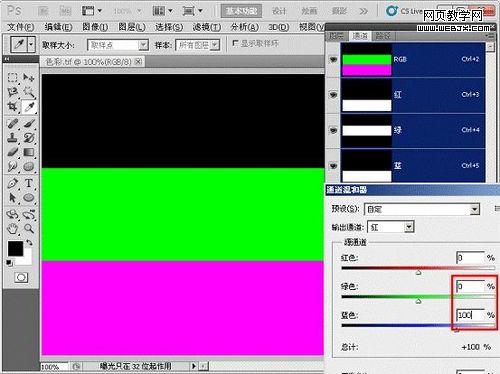
Task: Switch to the 路径 panel tab
Action: click(x=383, y=36)
